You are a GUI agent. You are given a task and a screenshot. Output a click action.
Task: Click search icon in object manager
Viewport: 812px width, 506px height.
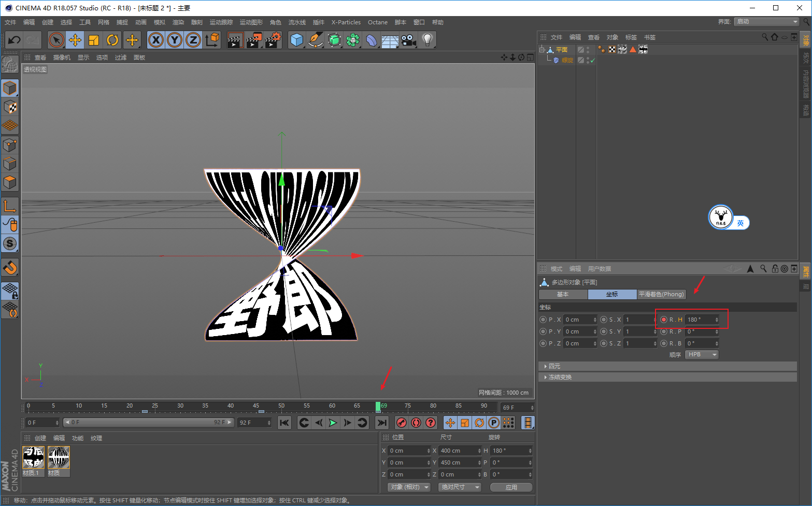(764, 37)
